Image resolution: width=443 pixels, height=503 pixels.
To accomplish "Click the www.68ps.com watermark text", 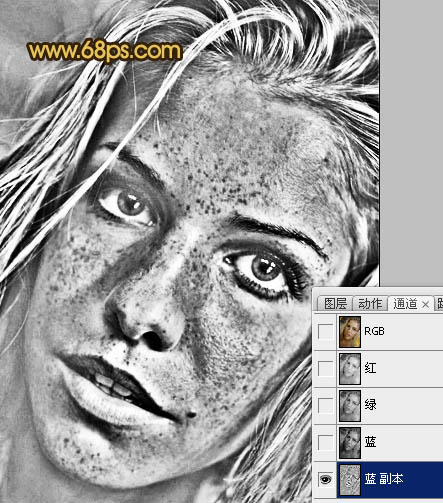I will (104, 52).
